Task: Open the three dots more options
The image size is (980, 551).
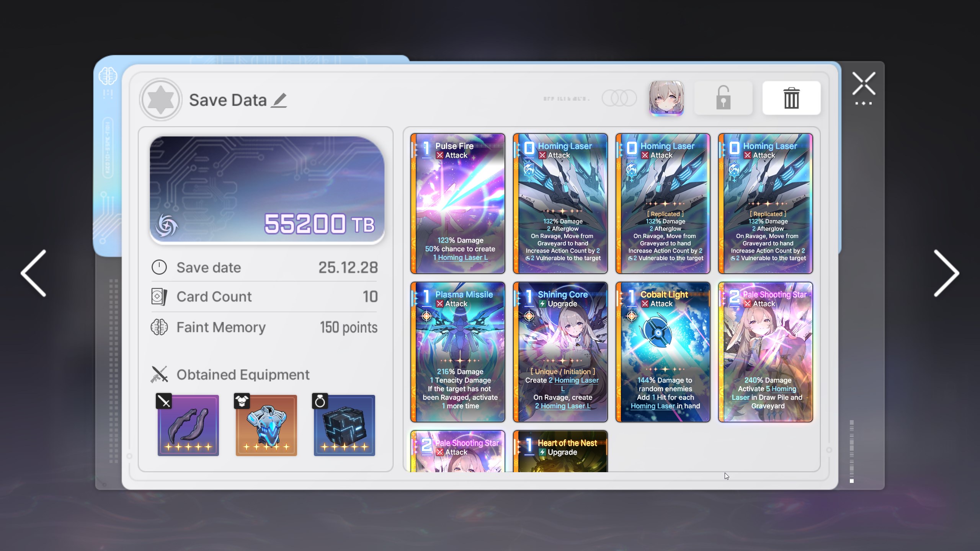Action: click(863, 104)
